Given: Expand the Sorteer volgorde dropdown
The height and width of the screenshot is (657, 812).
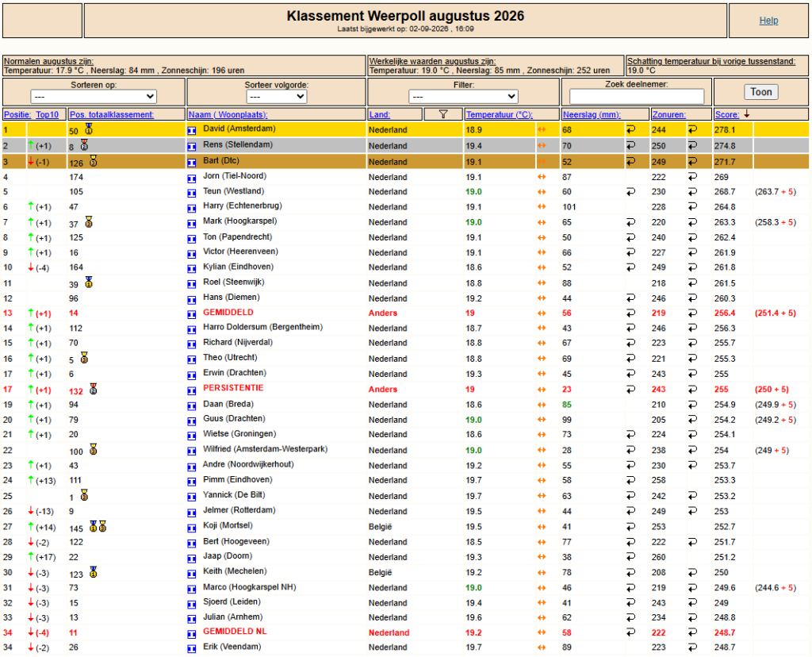Looking at the screenshot, I should (277, 96).
